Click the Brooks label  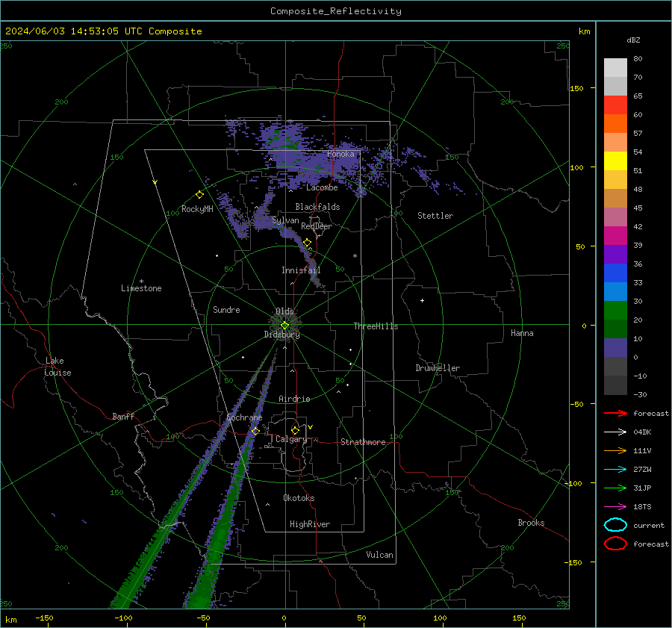point(531,523)
